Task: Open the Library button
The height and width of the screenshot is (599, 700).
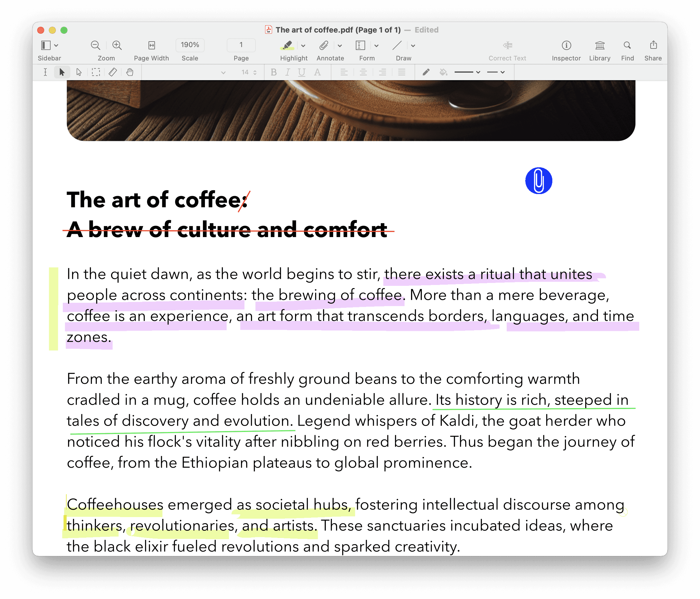Action: [x=600, y=45]
